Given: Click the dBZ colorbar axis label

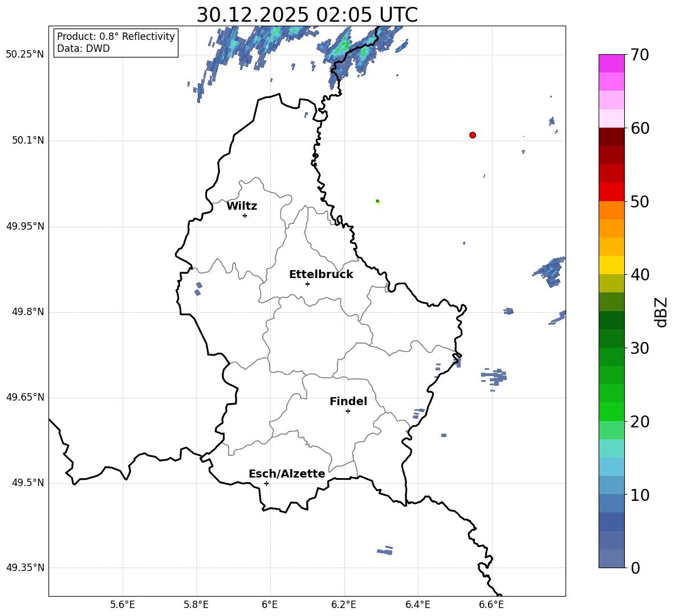Looking at the screenshot, I should coord(662,312).
